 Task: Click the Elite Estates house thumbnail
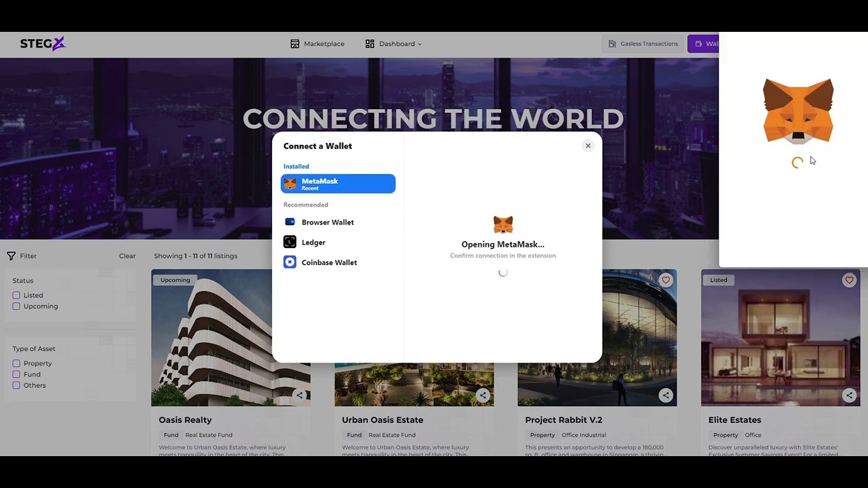tap(781, 338)
